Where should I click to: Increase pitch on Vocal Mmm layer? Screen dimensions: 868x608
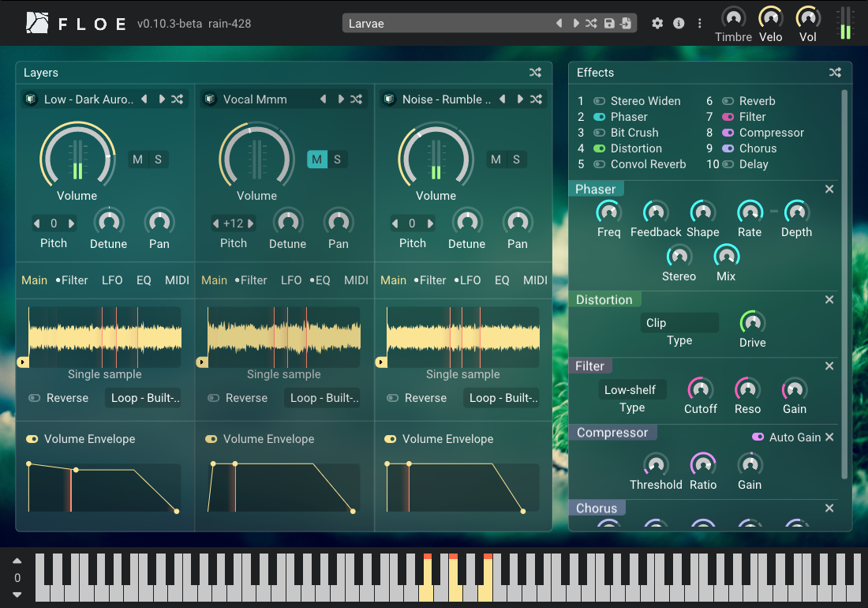tap(251, 223)
